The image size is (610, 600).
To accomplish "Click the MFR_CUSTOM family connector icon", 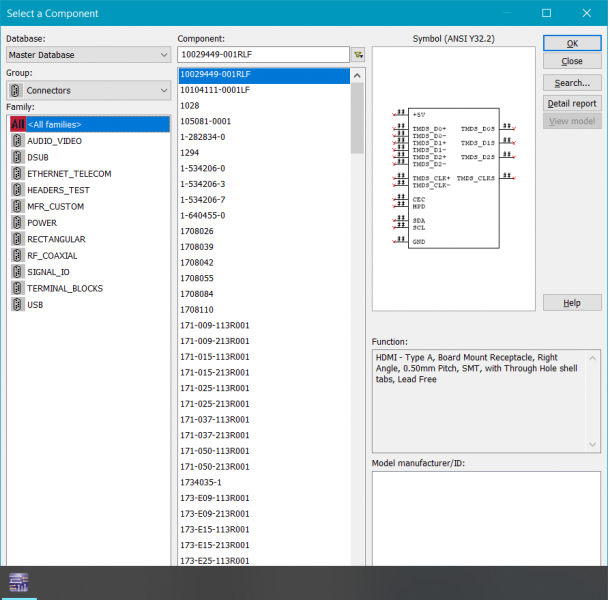I will (x=17, y=206).
